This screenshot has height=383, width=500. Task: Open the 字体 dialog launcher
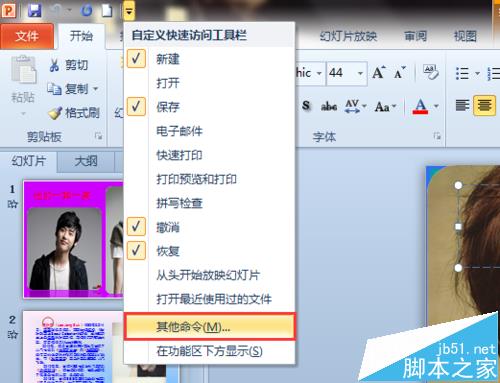(x=437, y=136)
